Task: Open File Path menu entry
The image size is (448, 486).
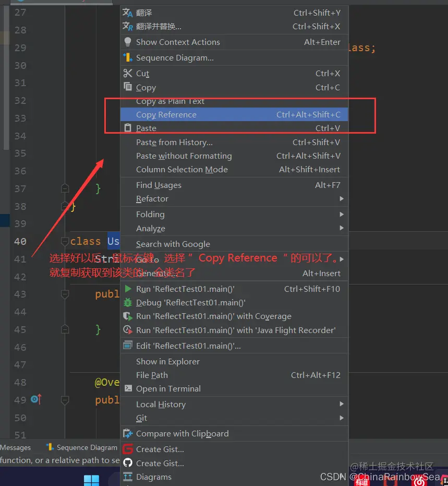Action: (234, 375)
